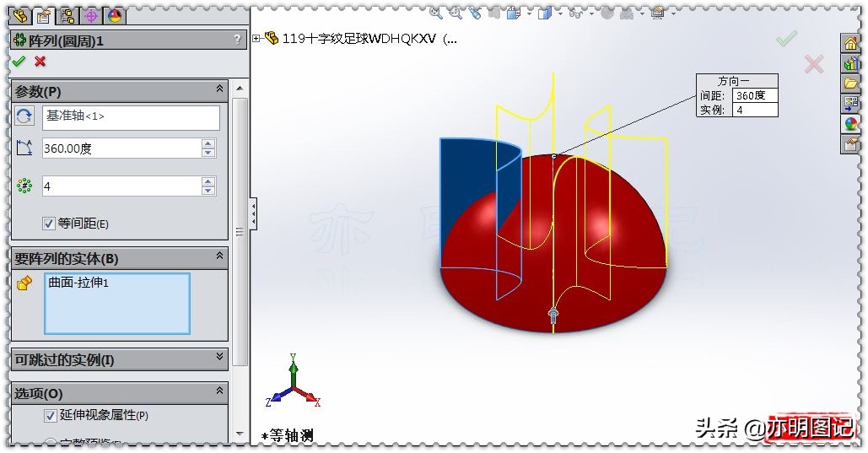The width and height of the screenshot is (868, 453).
Task: Expand the 119十字纹足球 flyout design tree
Action: tap(256, 39)
